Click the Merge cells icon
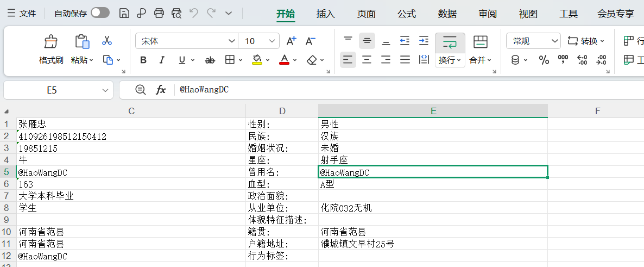 click(x=481, y=41)
